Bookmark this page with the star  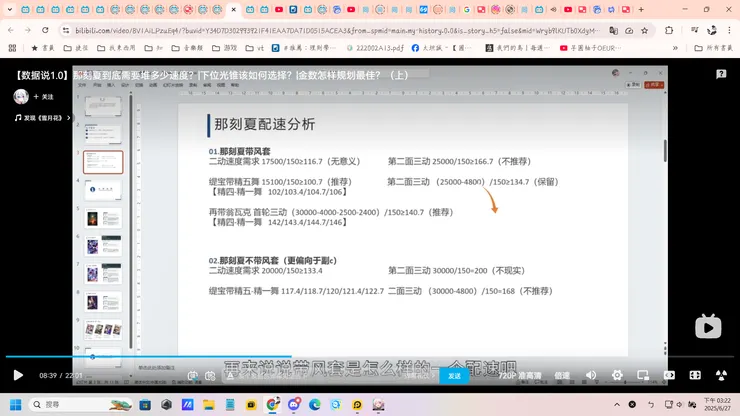click(x=645, y=30)
